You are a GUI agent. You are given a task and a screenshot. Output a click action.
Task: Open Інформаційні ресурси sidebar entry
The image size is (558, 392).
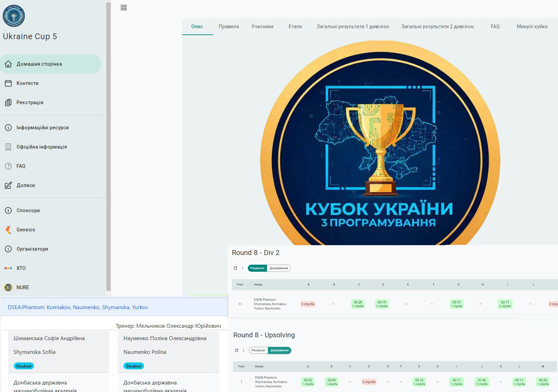[x=51, y=128]
